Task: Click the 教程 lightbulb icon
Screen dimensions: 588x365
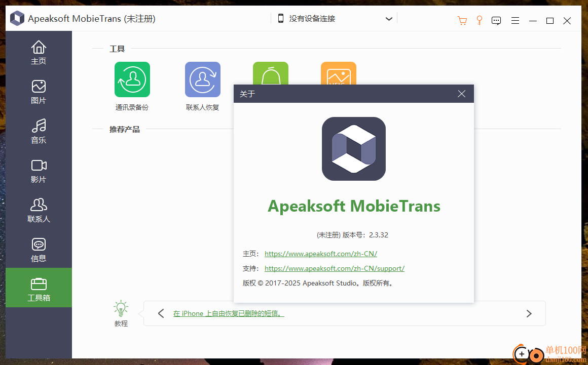Action: tap(121, 309)
